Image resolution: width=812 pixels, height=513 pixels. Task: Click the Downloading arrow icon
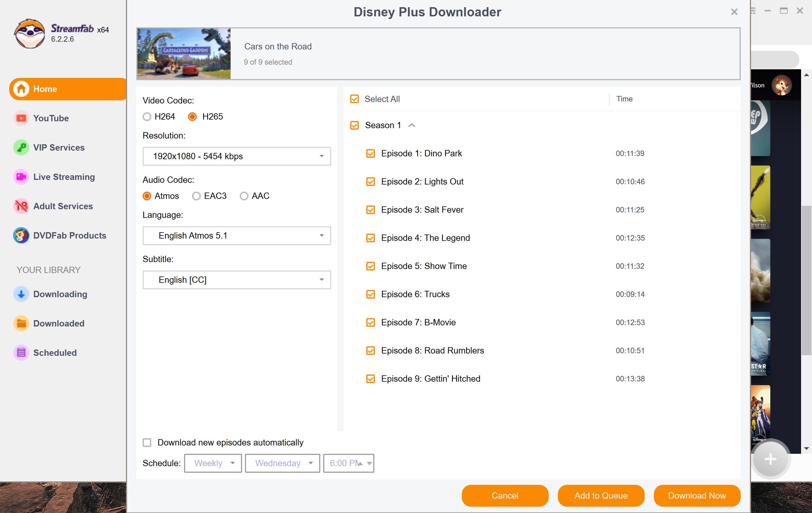[21, 294]
